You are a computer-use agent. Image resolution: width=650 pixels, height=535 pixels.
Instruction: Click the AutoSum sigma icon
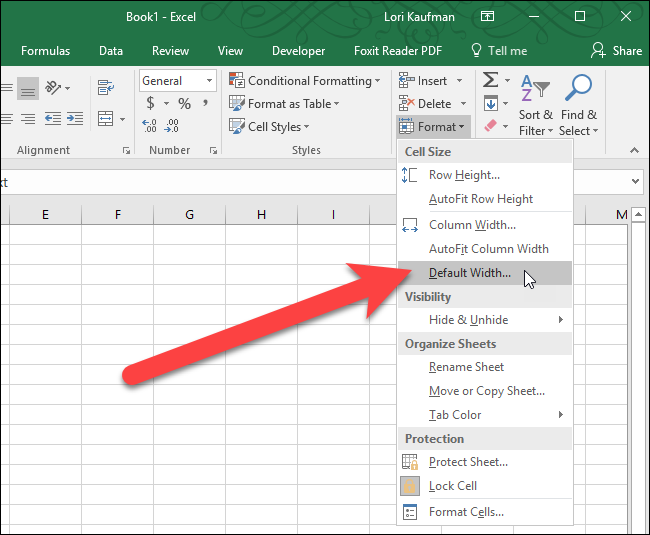pyautogui.click(x=491, y=81)
